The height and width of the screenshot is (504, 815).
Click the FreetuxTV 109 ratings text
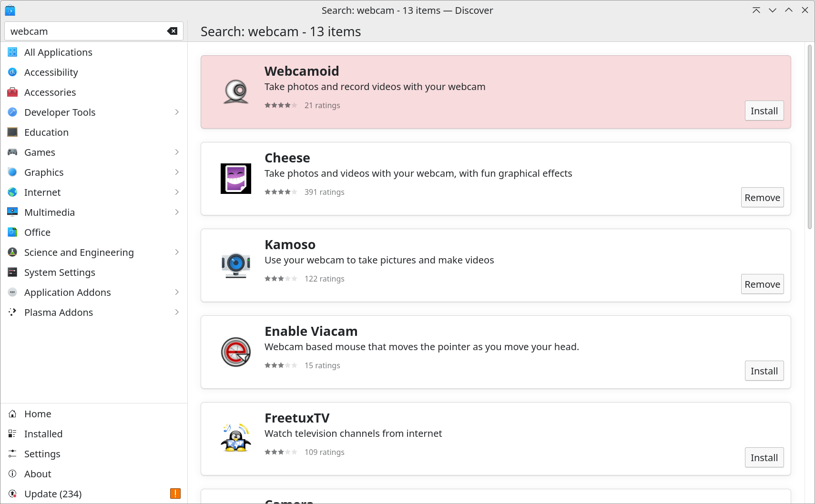(324, 452)
